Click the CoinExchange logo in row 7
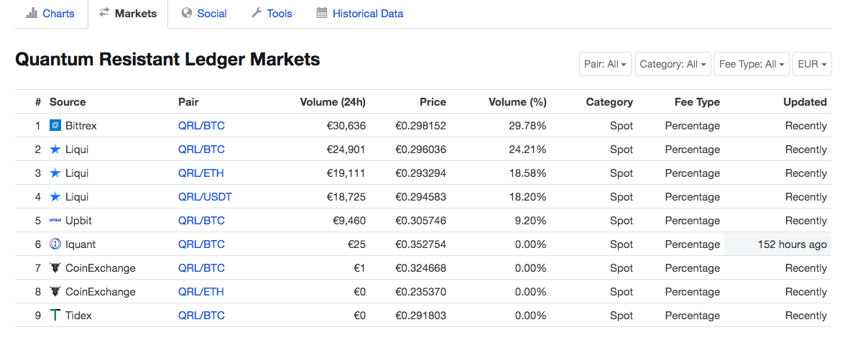This screenshot has width=868, height=353. pos(55,268)
